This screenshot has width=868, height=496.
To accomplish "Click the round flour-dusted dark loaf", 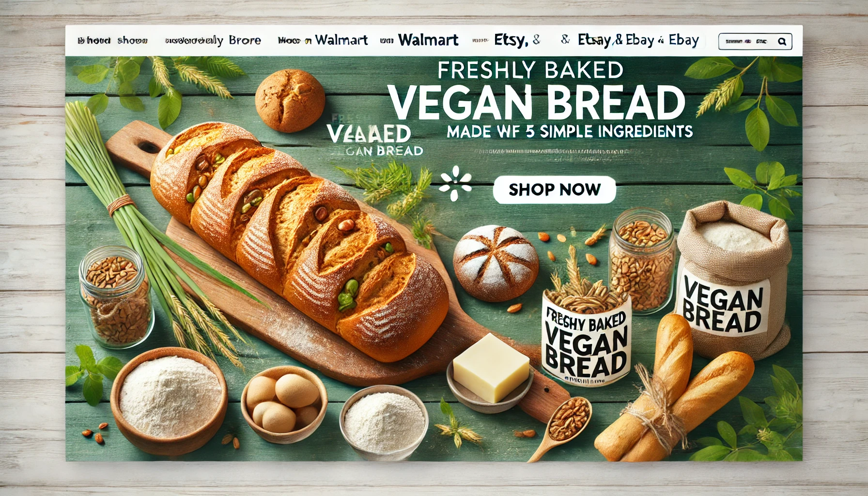I will tap(496, 263).
